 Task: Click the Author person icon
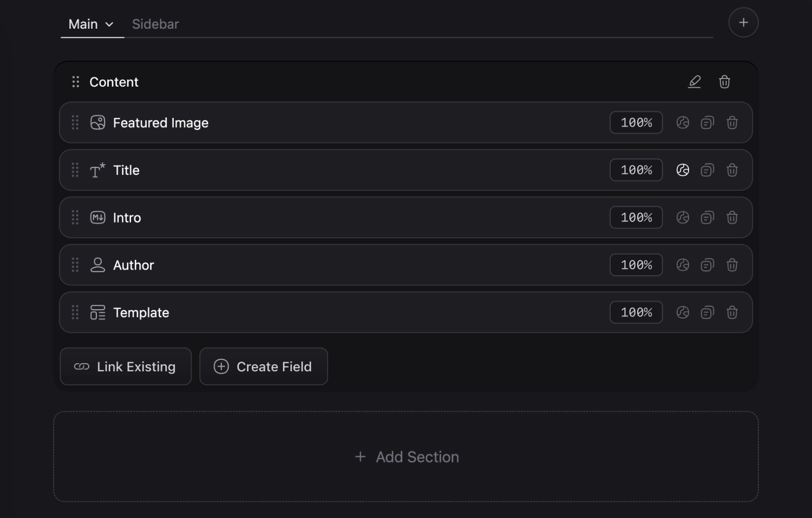97,265
